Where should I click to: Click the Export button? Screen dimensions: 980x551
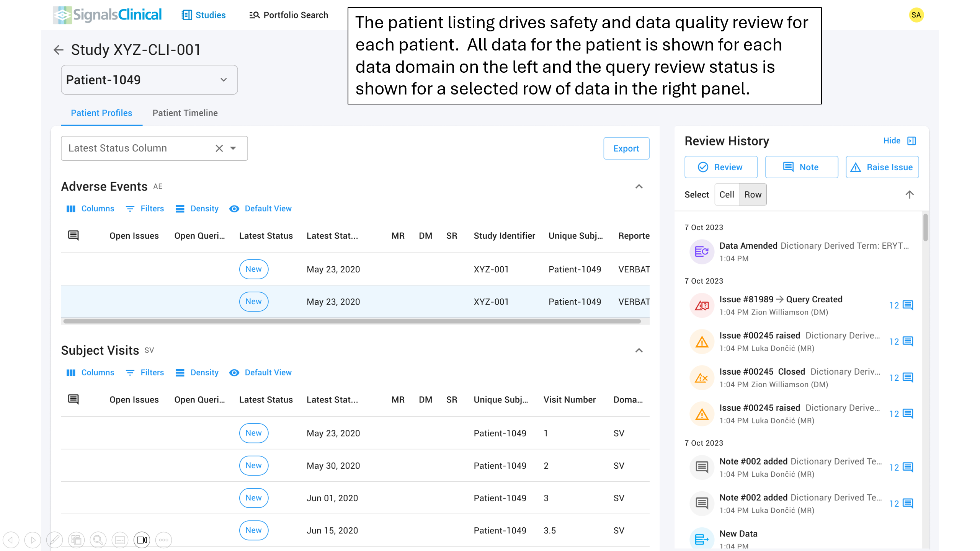click(626, 148)
